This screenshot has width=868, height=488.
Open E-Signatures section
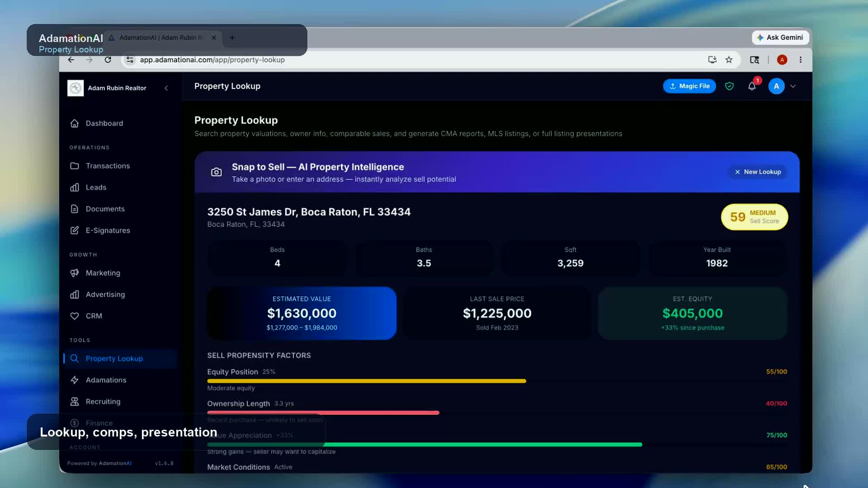(108, 230)
